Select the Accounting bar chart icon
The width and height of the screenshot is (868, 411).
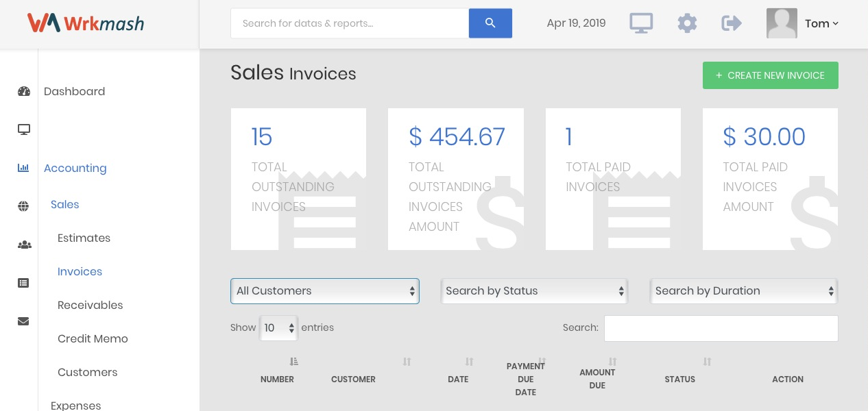[x=24, y=168]
